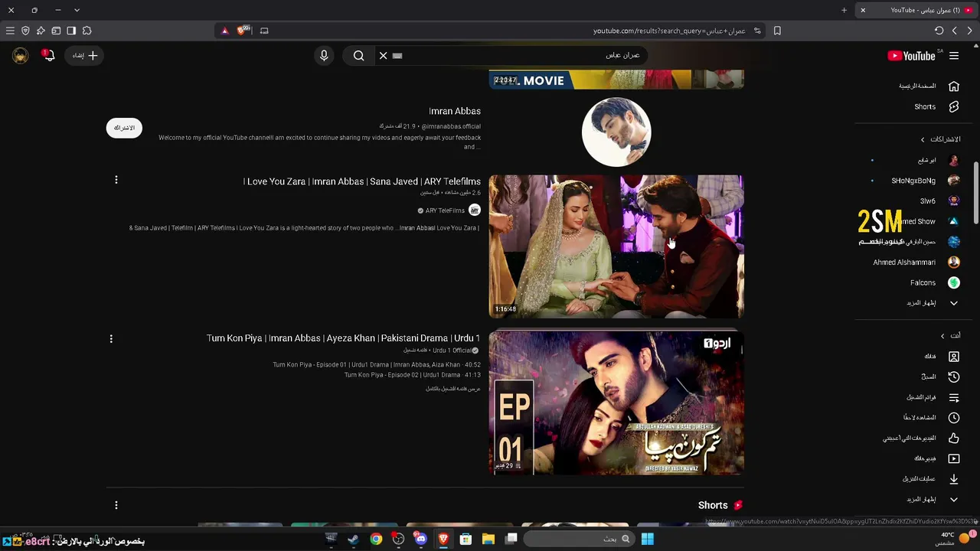Open the I Love You Zara video title
Screen dimensions: 980x551
pos(362,181)
